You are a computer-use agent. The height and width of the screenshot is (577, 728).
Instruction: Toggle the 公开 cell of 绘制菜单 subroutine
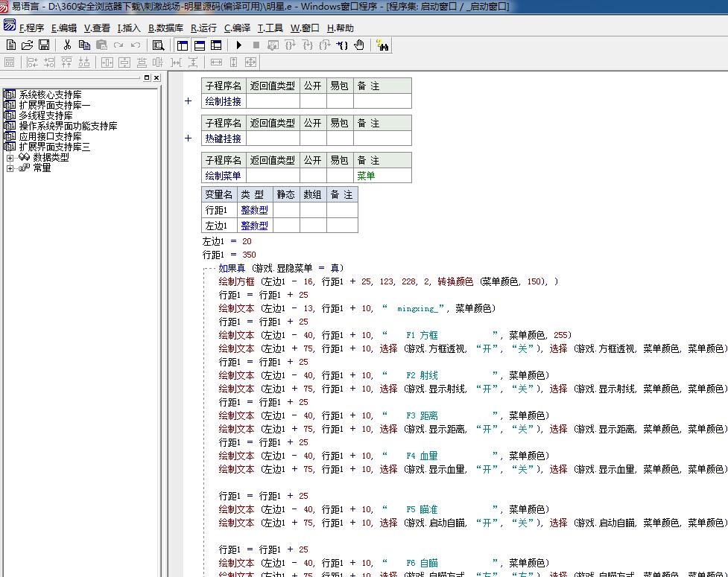click(313, 176)
